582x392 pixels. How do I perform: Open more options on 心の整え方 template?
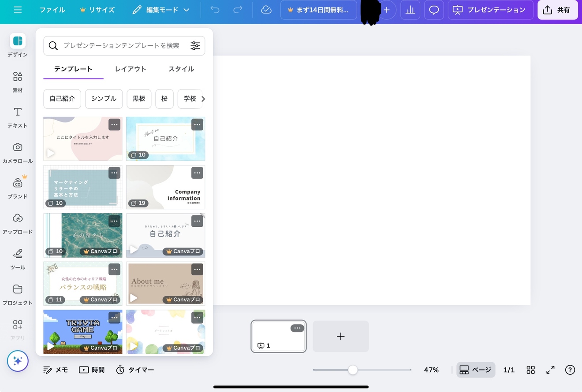[x=115, y=221]
